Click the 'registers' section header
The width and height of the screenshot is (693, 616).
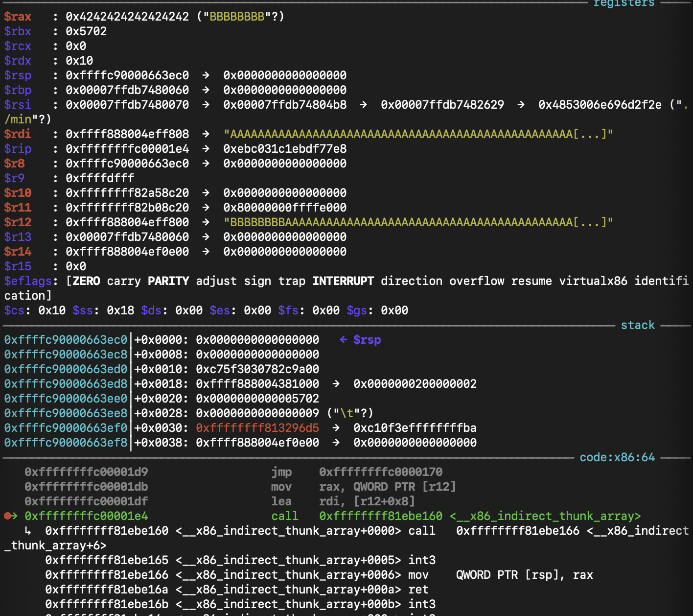click(624, 4)
